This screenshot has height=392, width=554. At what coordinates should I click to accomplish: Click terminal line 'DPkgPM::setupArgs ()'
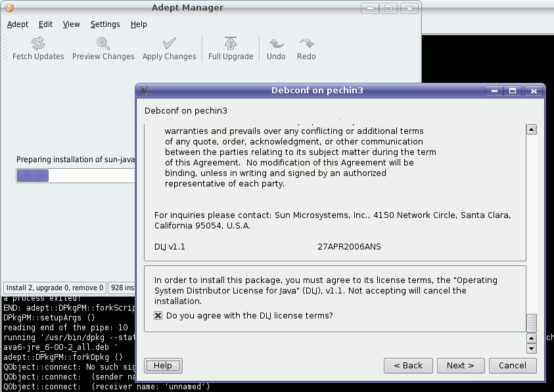tap(49, 318)
